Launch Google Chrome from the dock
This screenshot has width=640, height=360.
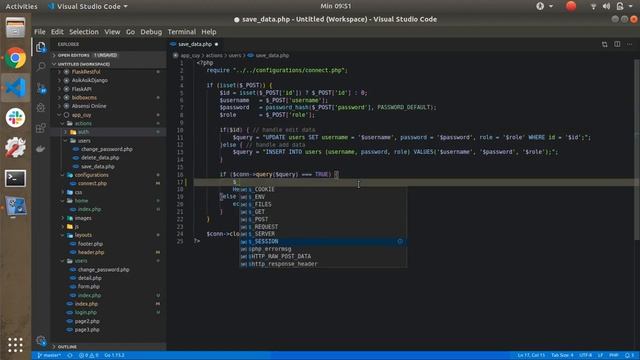(16, 58)
